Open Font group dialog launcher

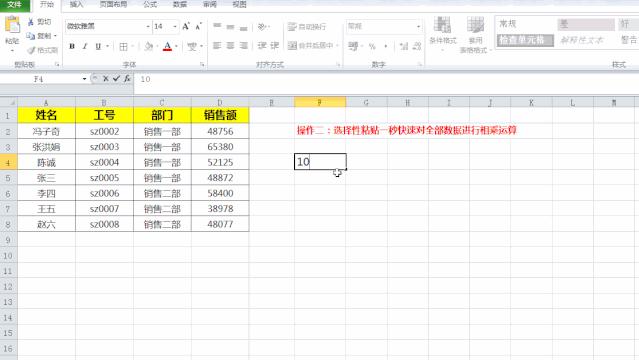(x=202, y=64)
